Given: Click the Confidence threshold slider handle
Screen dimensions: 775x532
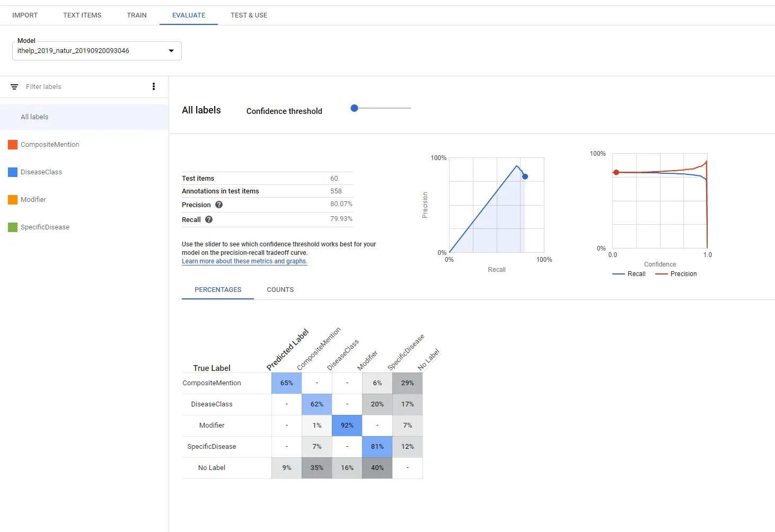Looking at the screenshot, I should click(x=355, y=108).
